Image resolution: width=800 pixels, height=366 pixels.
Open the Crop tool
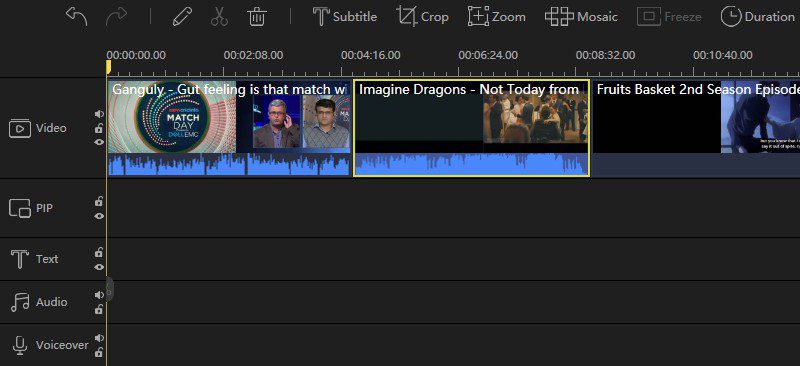422,17
